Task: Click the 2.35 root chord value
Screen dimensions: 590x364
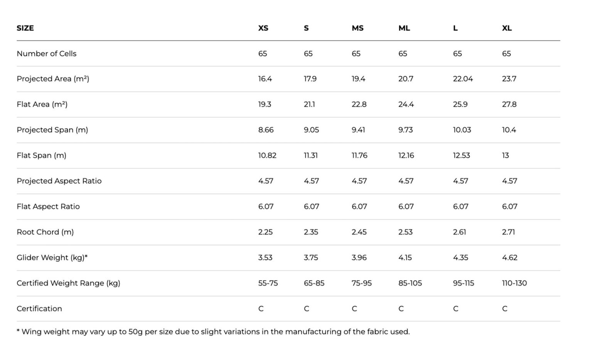Action: coord(311,232)
